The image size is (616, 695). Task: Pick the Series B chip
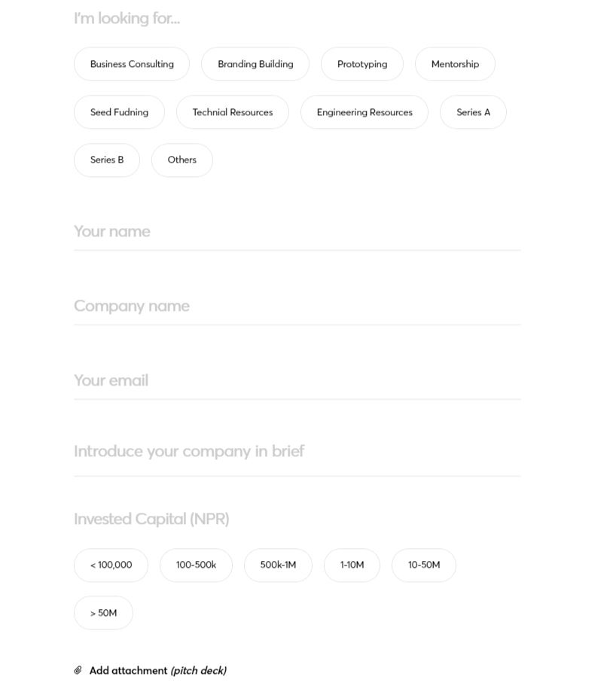point(107,160)
